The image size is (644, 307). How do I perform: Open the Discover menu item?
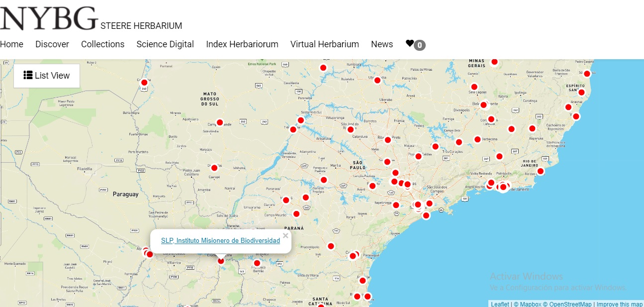pos(52,44)
